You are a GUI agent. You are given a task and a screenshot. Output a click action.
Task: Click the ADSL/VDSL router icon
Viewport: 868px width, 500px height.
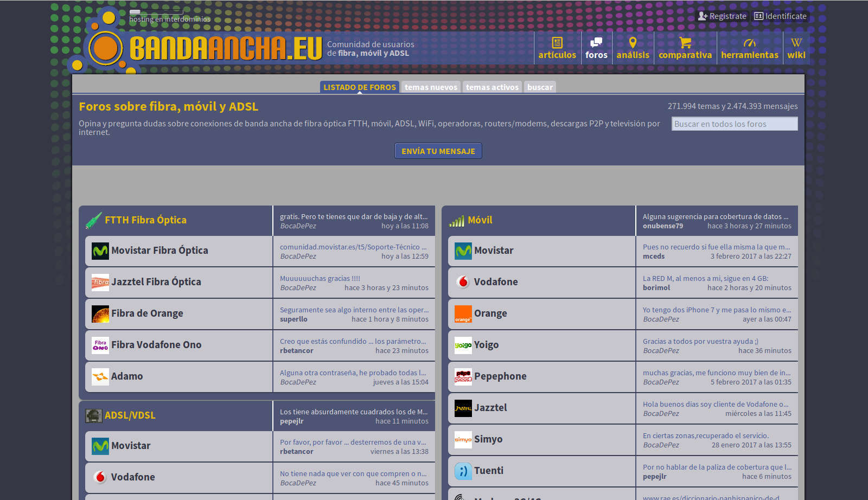(x=94, y=415)
